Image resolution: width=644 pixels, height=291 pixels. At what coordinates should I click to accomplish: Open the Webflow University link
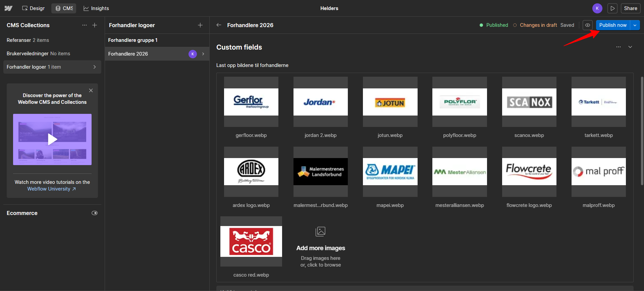coord(51,189)
